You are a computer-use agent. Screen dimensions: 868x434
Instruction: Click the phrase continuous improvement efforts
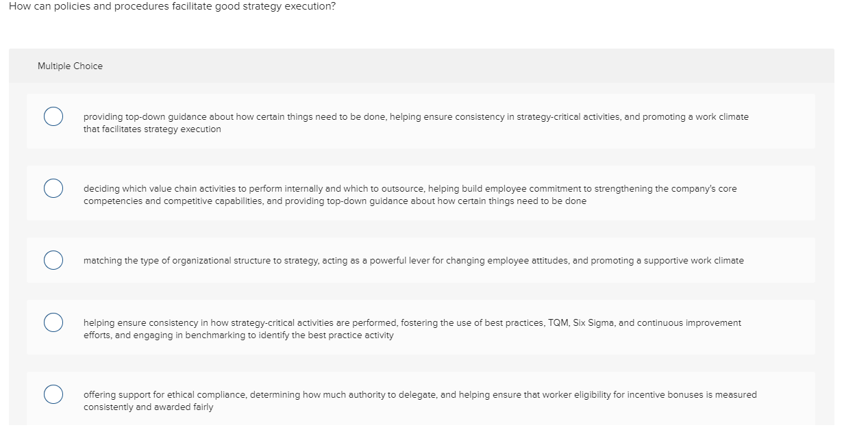click(x=700, y=322)
